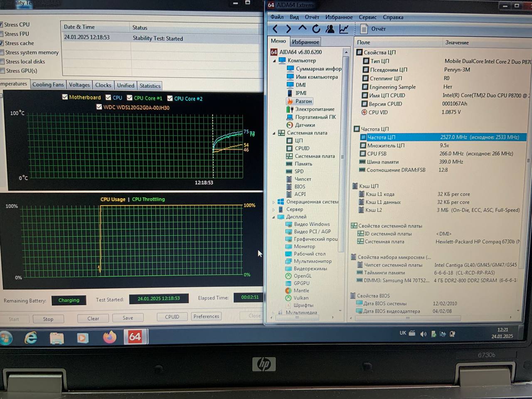532x399 pixels.
Task: Open the Вид menu
Action: [294, 17]
